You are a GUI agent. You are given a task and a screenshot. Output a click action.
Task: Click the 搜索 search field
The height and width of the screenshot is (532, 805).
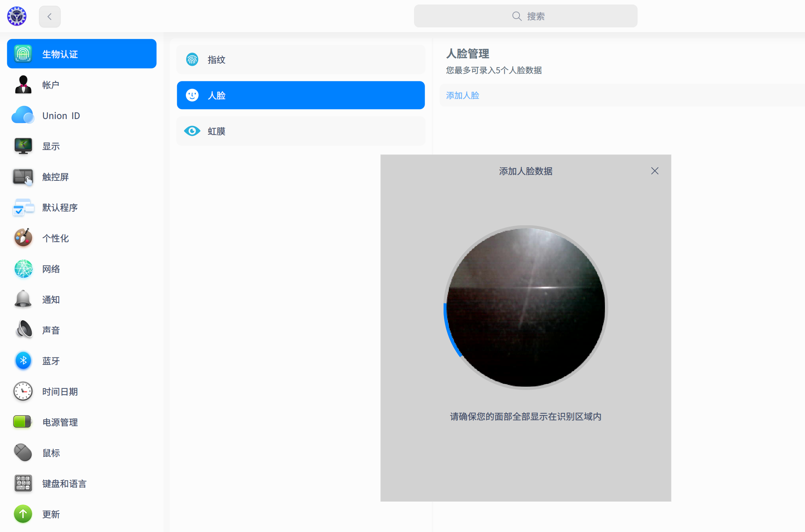526,16
